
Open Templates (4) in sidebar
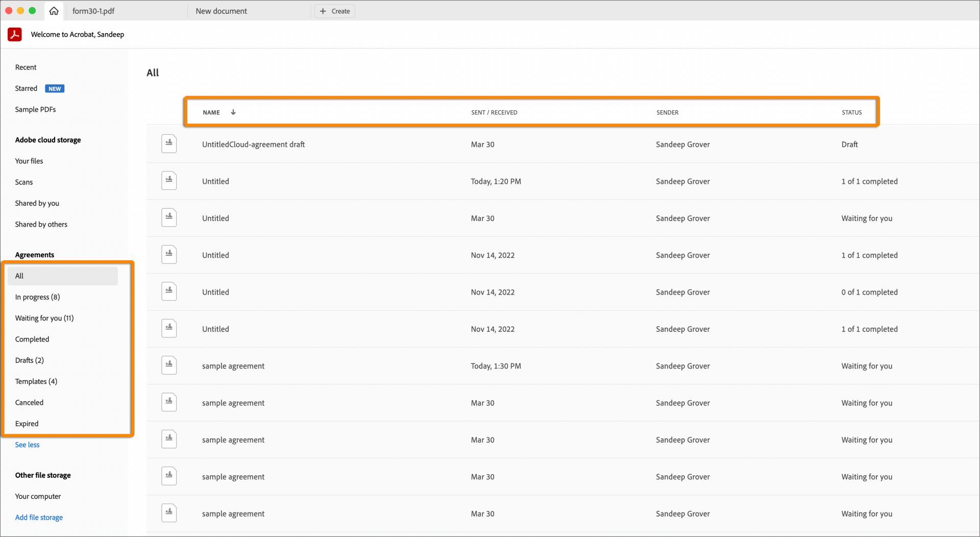click(36, 381)
